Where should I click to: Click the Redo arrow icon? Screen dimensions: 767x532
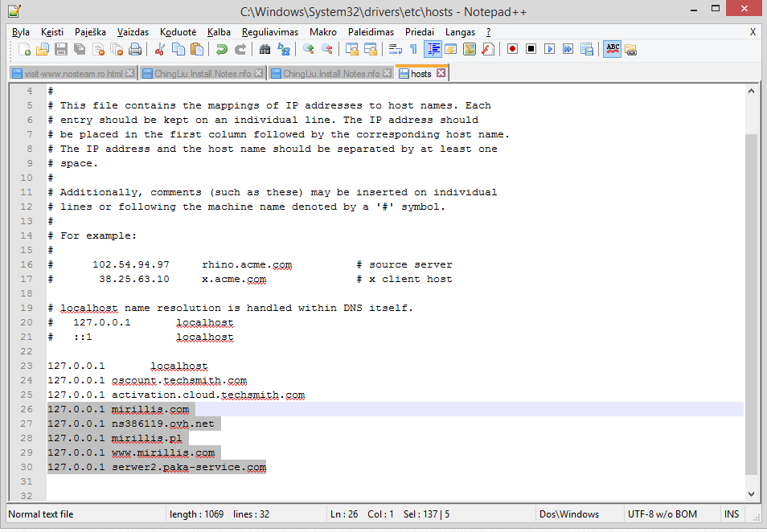(240, 49)
